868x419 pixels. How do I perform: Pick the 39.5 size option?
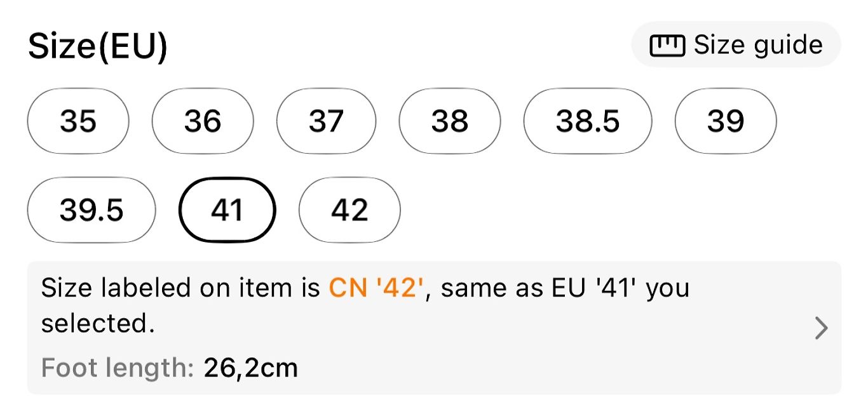click(x=92, y=209)
